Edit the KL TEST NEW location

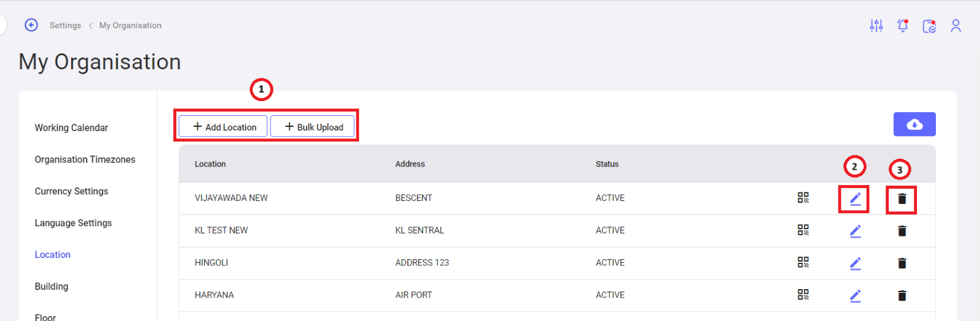point(856,231)
